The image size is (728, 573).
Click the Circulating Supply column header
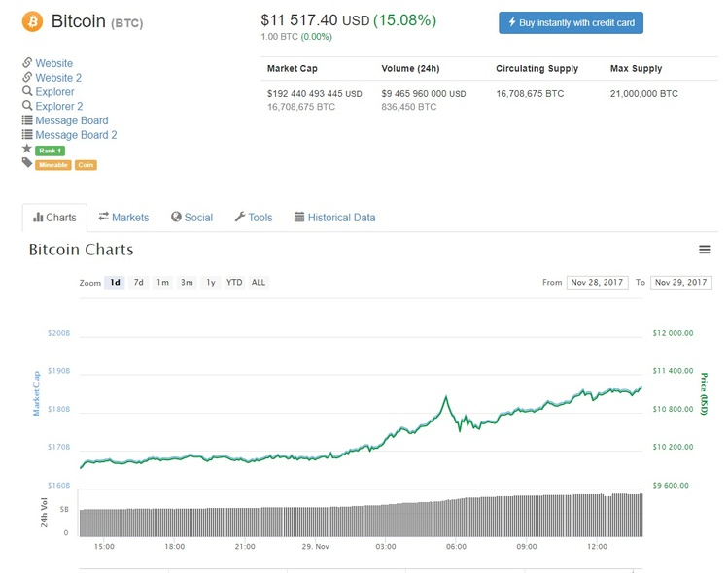(x=537, y=69)
